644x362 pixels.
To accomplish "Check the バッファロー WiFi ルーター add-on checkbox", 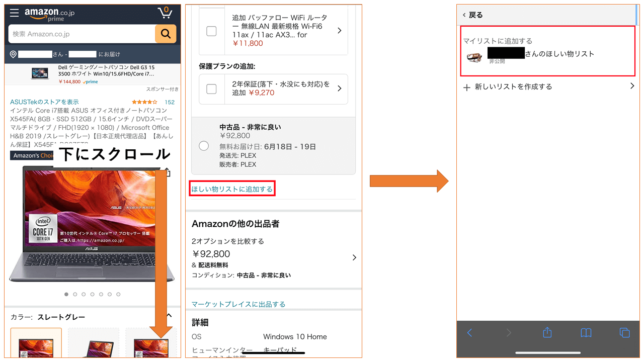I will coord(211,31).
